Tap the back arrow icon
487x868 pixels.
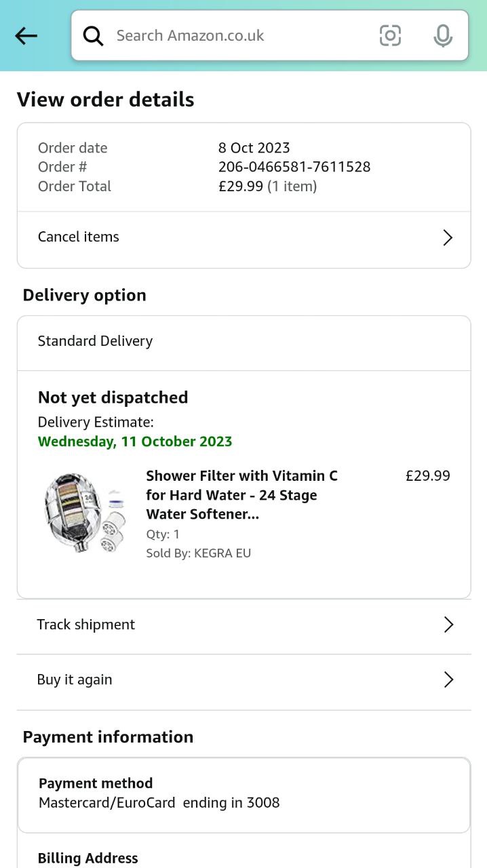coord(26,36)
